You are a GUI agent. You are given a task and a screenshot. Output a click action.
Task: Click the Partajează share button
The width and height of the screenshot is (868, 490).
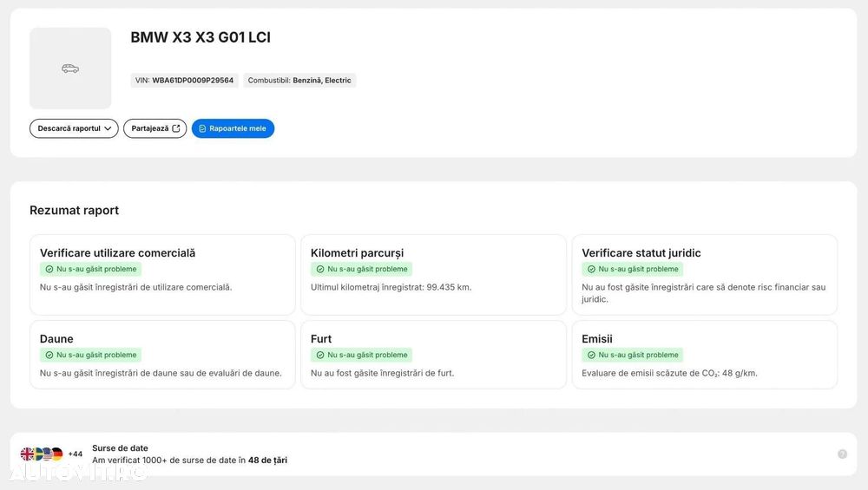(155, 128)
